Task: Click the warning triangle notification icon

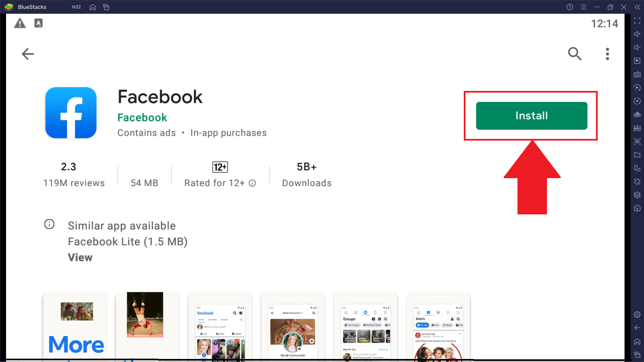Action: coord(20,23)
